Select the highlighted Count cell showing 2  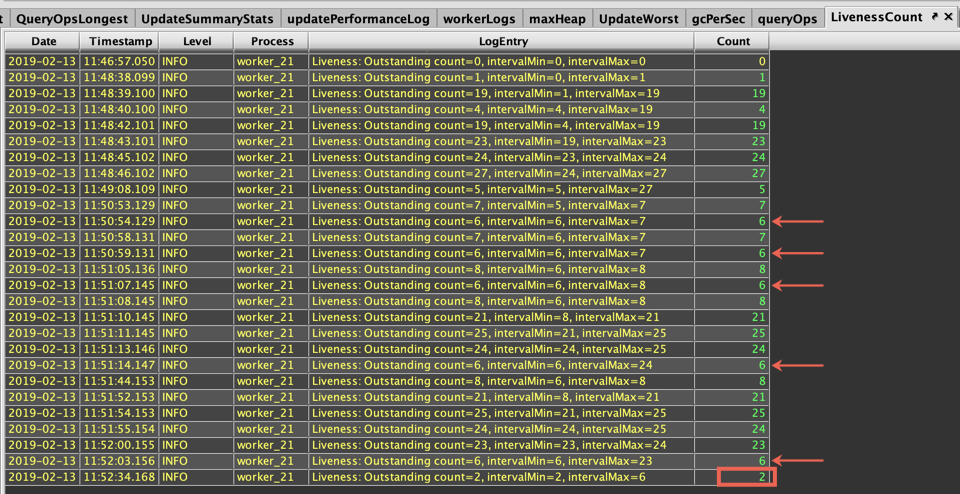tap(746, 477)
